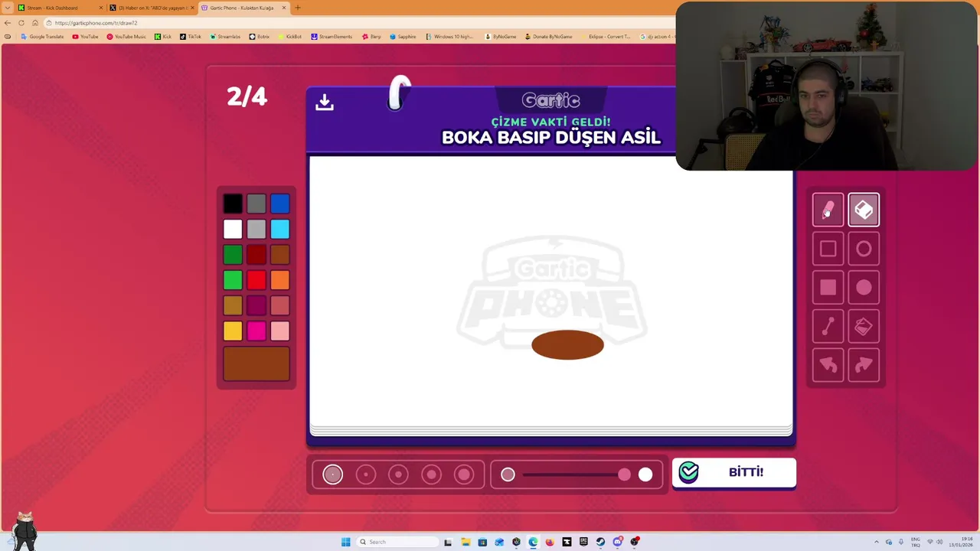The height and width of the screenshot is (551, 980).
Task: Switch to the Haber on X tab
Action: click(x=151, y=8)
